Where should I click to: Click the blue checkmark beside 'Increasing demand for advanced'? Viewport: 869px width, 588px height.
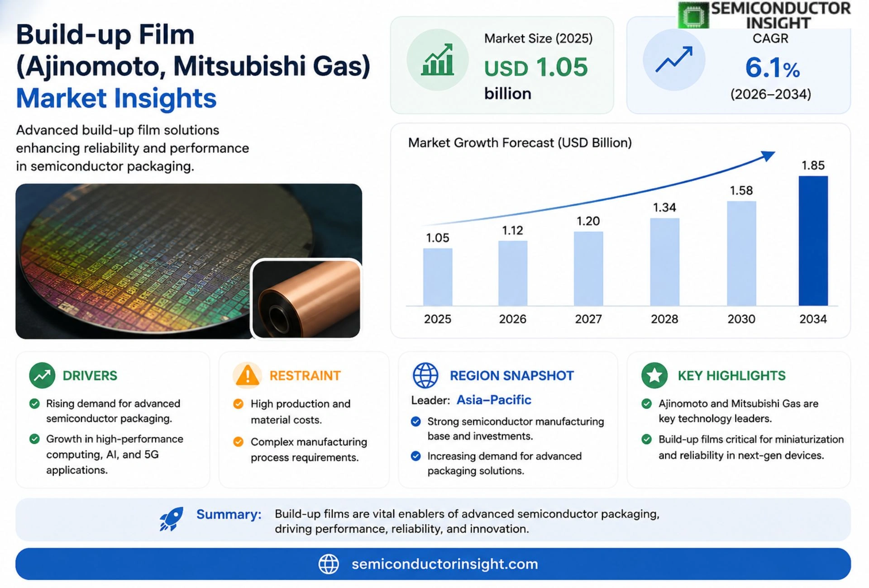coord(415,456)
